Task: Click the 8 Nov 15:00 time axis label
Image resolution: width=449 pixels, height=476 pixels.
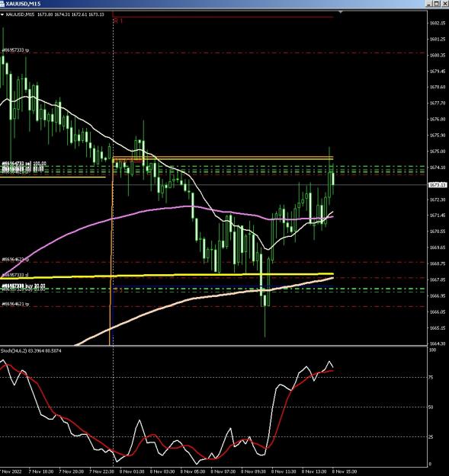Action: coord(345,471)
